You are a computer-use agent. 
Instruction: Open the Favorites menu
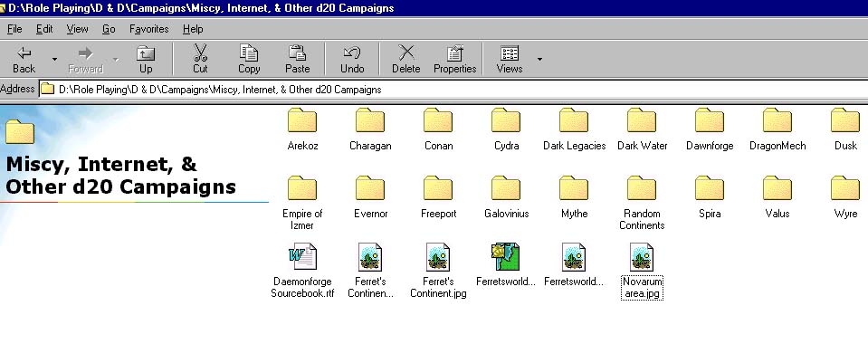click(x=149, y=29)
